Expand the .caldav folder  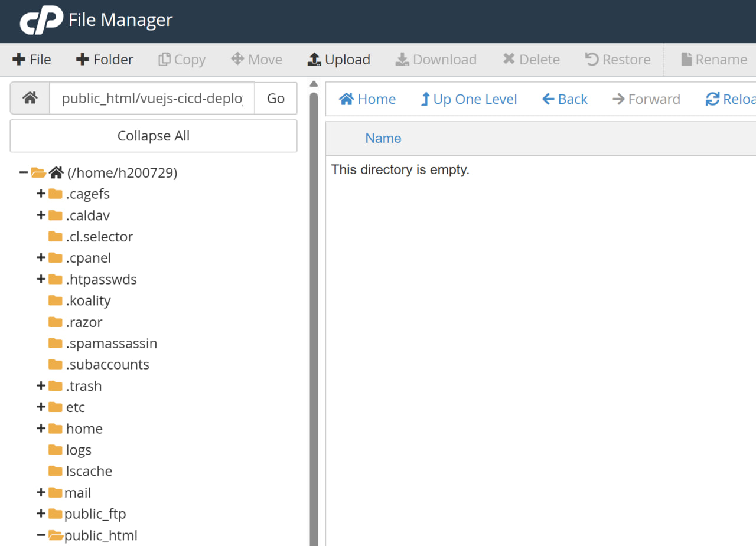[x=41, y=215]
